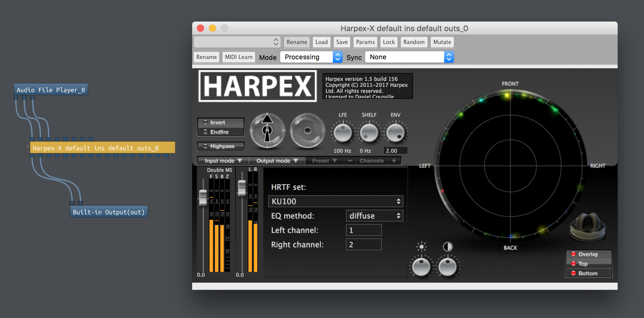Toggle the Highpass filter
This screenshot has height=318, width=644.
pos(221,146)
